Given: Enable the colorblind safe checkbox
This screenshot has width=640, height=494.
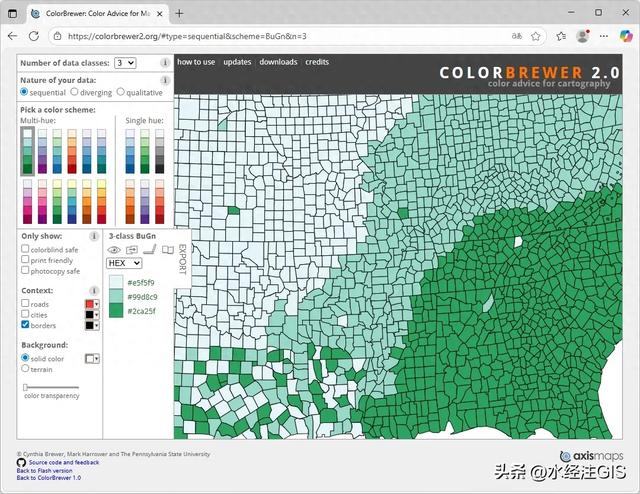Looking at the screenshot, I should [x=25, y=249].
